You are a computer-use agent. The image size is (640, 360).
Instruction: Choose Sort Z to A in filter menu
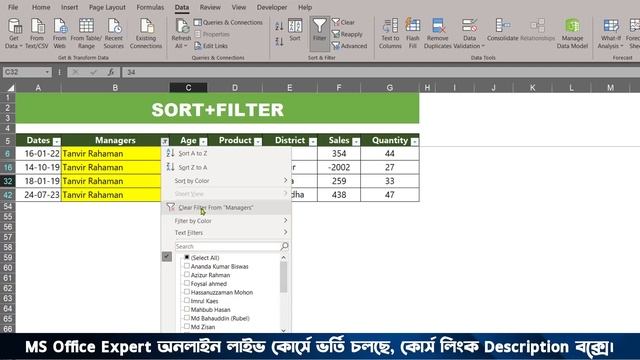(227, 167)
